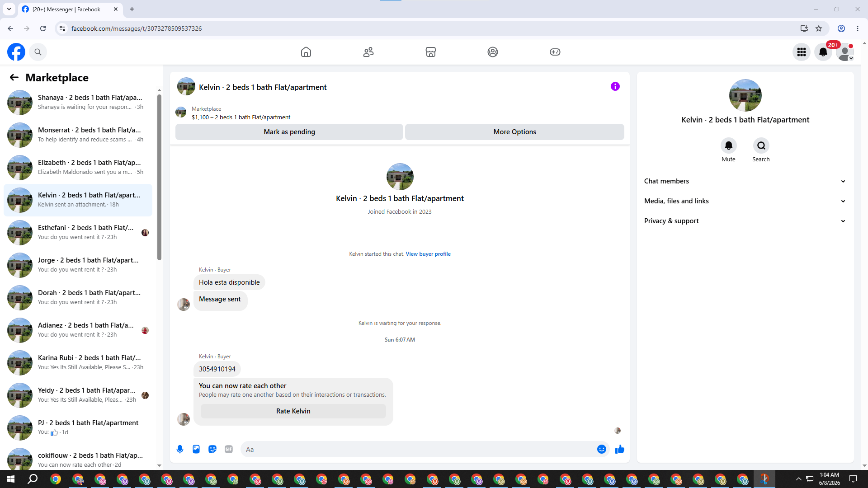Pick a GIF using the GIF icon

[229, 449]
